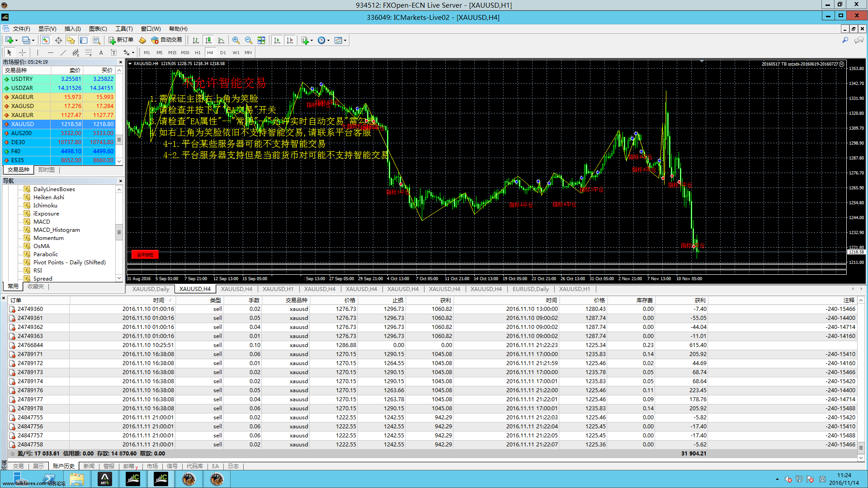Switch terminal to 日志 journal tab
The image size is (868, 488).
pyautogui.click(x=233, y=466)
